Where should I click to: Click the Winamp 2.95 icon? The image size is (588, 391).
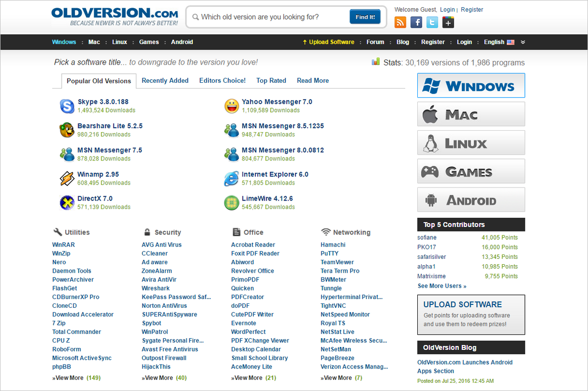[67, 179]
